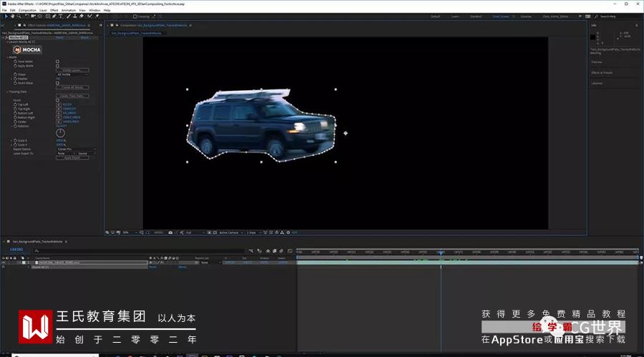The height and width of the screenshot is (357, 644).
Task: Click the Info panel color swatch
Action: coord(592,37)
